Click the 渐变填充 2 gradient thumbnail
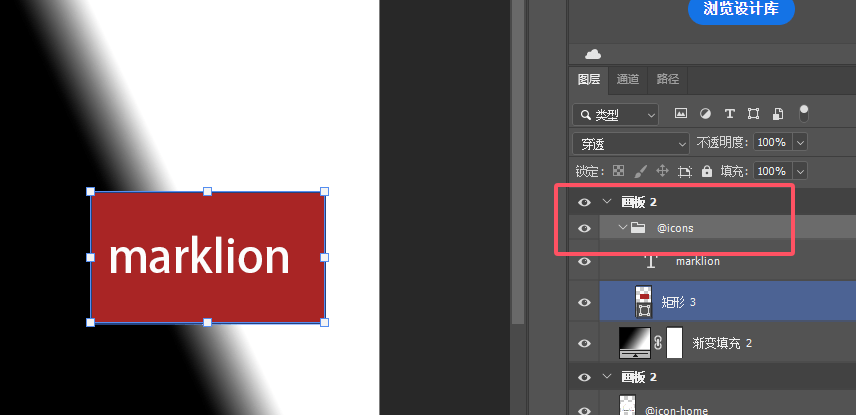Image resolution: width=856 pixels, height=415 pixels. point(635,342)
